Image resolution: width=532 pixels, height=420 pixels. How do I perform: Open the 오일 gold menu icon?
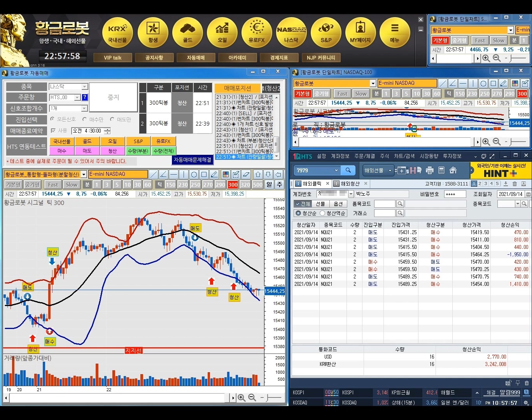pyautogui.click(x=222, y=33)
